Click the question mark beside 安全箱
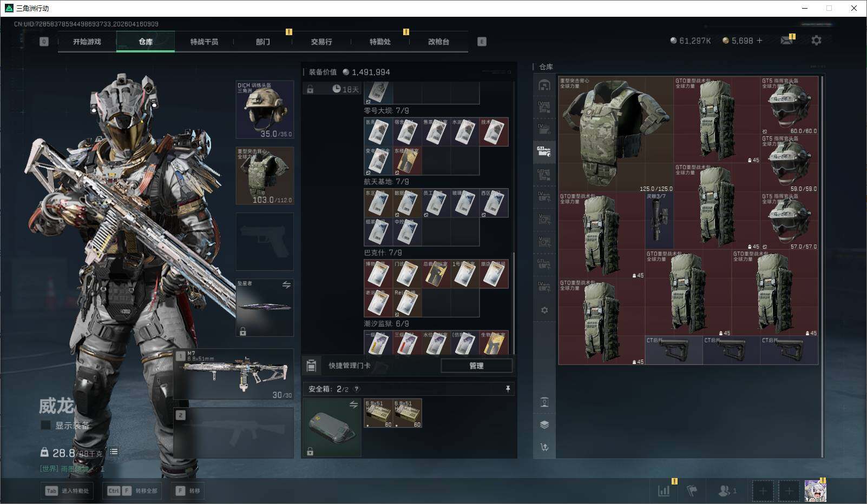Image resolution: width=867 pixels, height=504 pixels. coord(356,389)
